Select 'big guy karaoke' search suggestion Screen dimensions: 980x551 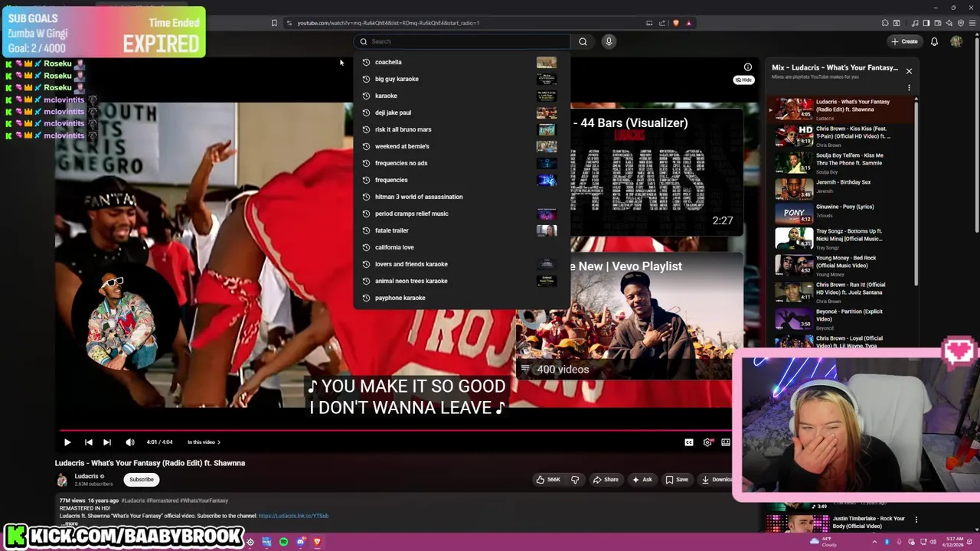point(462,79)
